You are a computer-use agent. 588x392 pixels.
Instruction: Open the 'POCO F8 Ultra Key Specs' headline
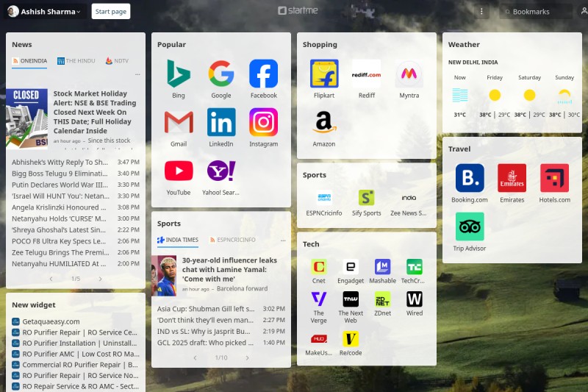tap(59, 240)
